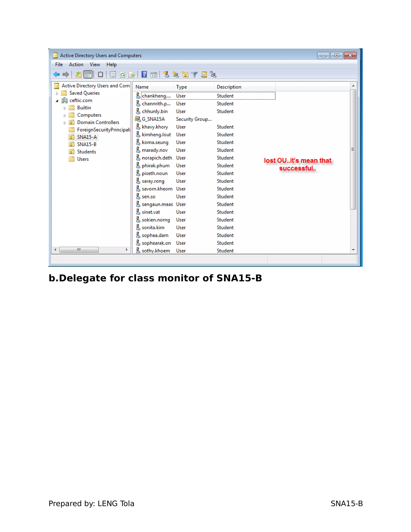411x532 pixels.
Task: Expand the Domain Controllers OU
Action: pyautogui.click(x=65, y=123)
